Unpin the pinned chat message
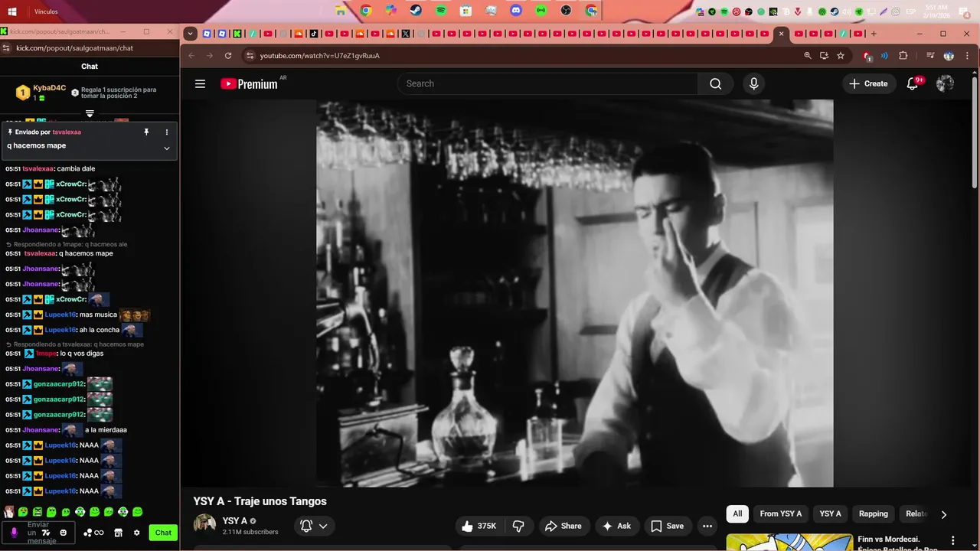The image size is (980, 551). pos(146,132)
